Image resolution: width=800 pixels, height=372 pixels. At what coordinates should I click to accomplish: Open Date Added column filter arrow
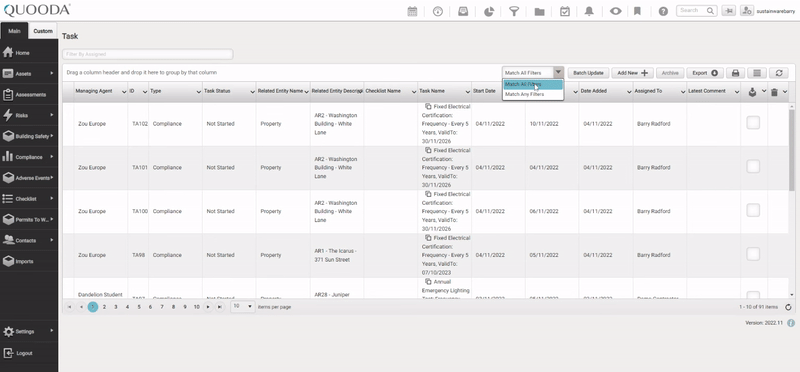tap(629, 92)
